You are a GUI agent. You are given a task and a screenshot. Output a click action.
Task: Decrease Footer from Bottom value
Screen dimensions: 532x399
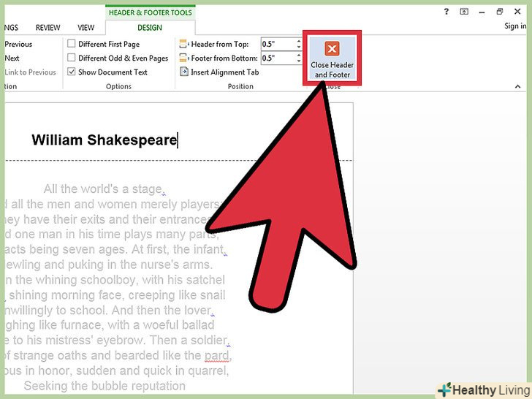(298, 61)
